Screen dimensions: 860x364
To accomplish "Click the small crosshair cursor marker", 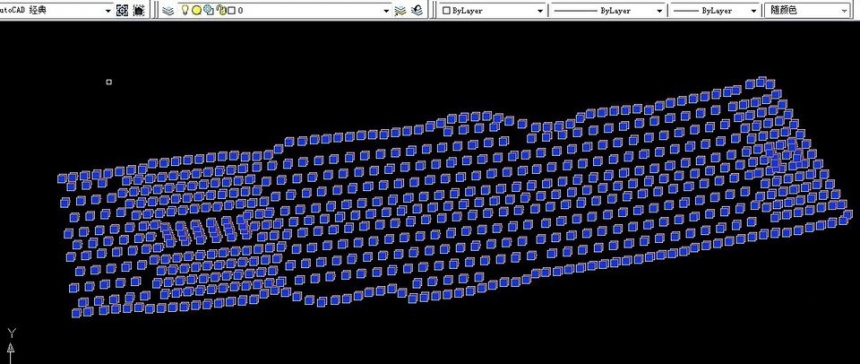I will tap(109, 82).
